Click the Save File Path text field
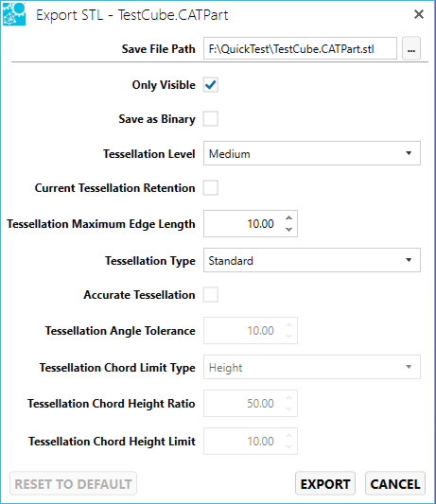 coord(300,48)
